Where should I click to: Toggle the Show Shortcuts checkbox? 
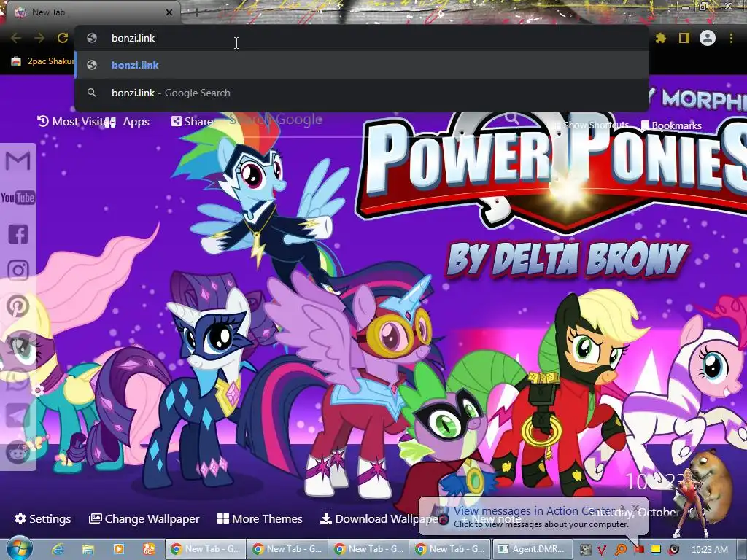point(591,125)
